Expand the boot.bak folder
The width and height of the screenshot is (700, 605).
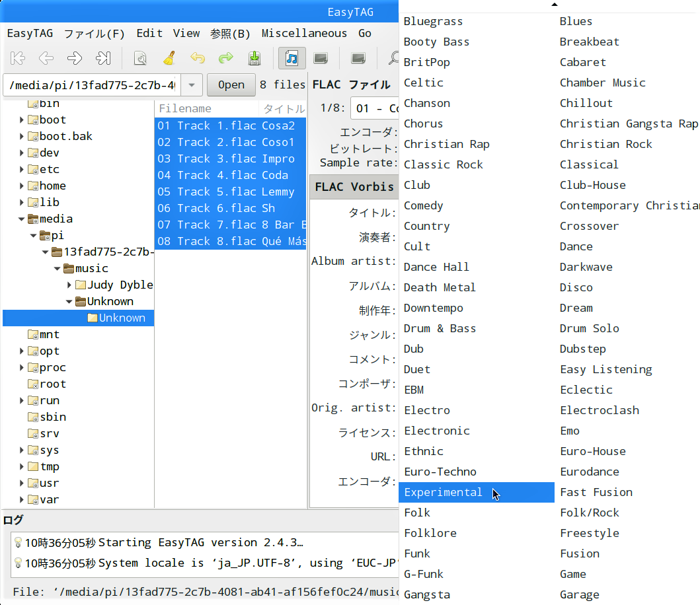[21, 136]
